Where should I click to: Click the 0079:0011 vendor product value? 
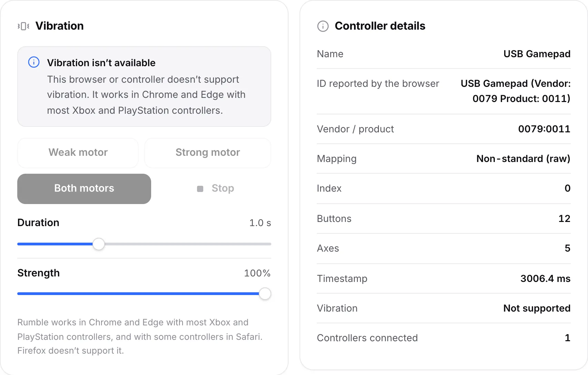544,129
